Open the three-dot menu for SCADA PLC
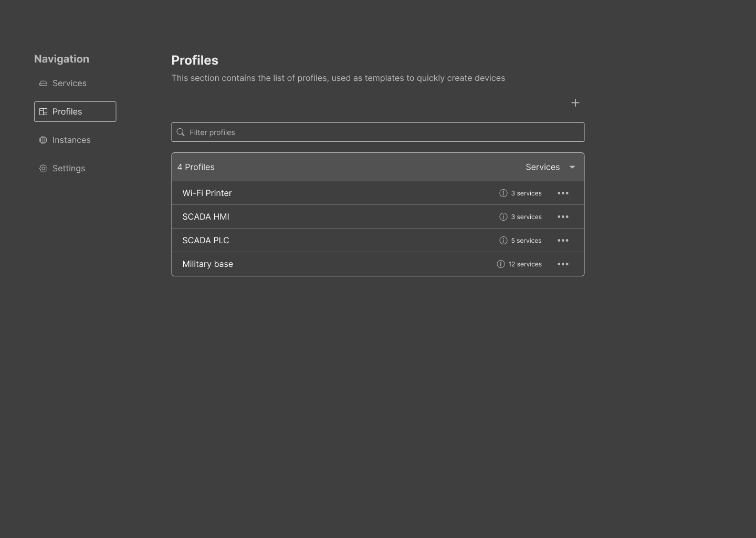 coord(563,241)
